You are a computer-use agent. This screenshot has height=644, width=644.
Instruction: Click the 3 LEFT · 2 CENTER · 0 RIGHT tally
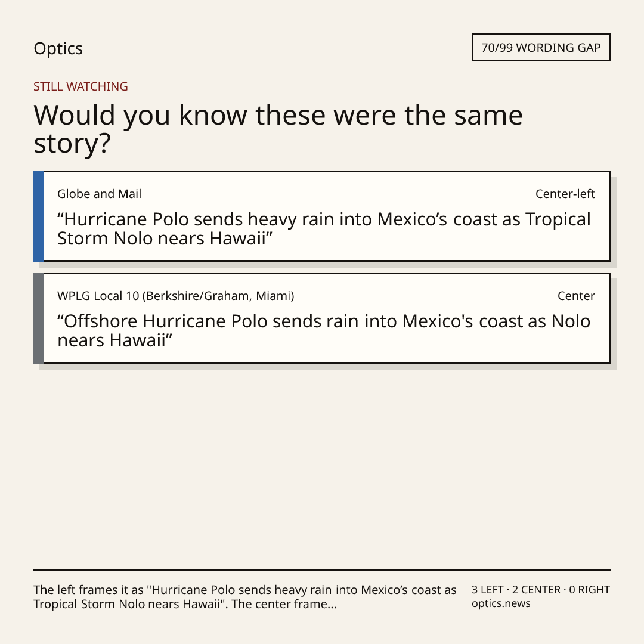(x=540, y=589)
